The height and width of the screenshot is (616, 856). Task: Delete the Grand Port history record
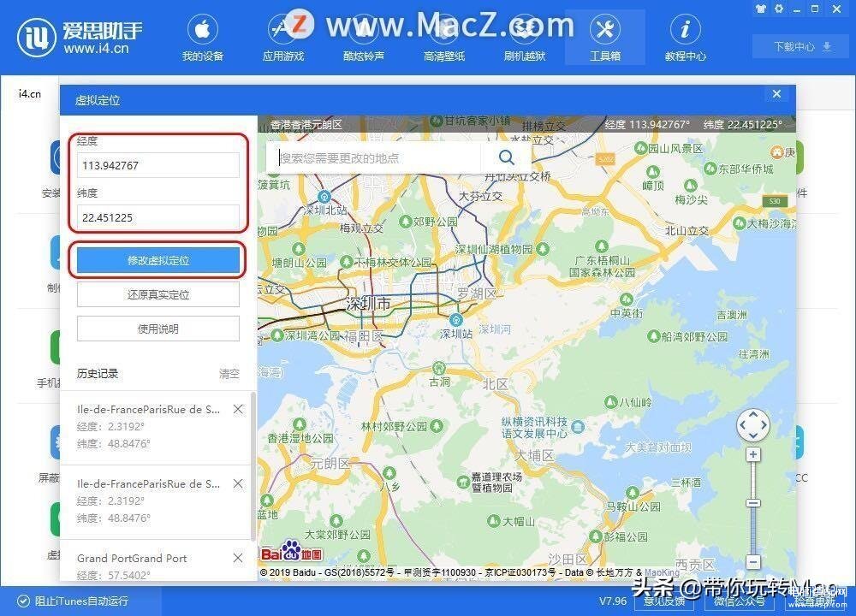pyautogui.click(x=238, y=558)
